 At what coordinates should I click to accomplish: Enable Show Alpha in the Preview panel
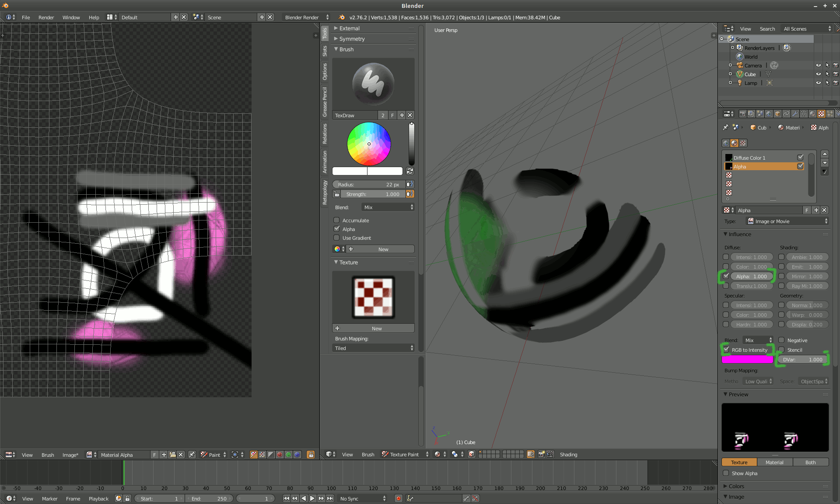(x=727, y=473)
